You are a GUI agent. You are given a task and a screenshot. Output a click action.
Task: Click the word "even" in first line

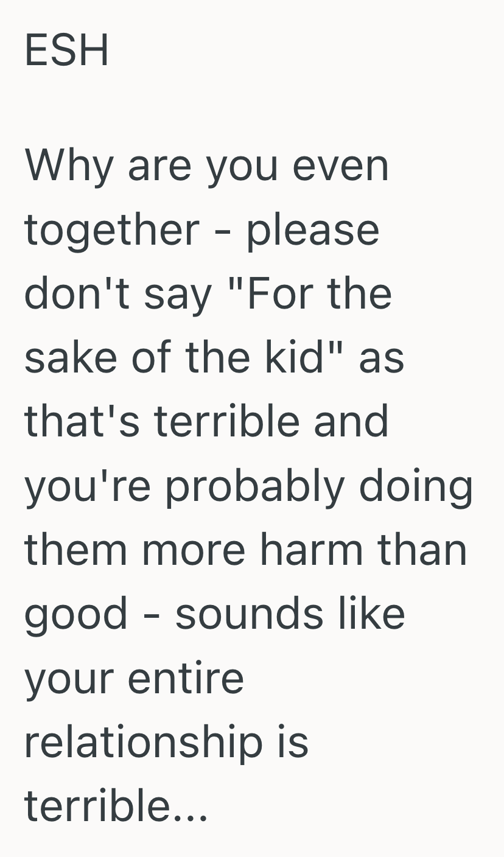click(x=340, y=166)
